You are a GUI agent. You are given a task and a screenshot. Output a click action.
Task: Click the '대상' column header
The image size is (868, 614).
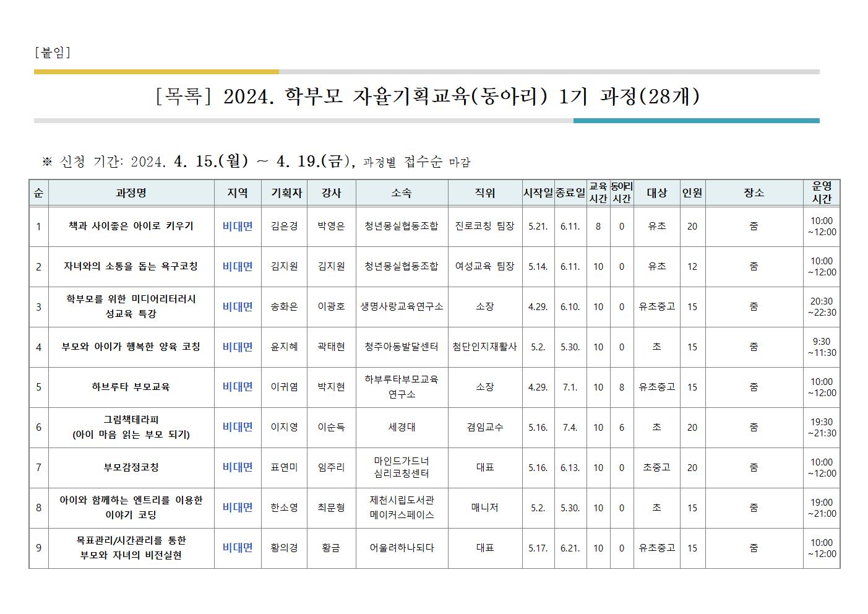click(657, 193)
